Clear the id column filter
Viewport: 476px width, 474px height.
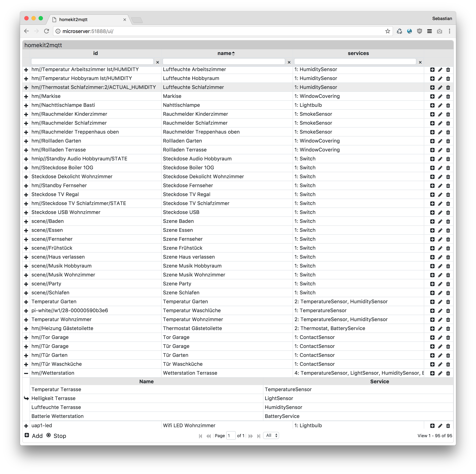point(158,62)
